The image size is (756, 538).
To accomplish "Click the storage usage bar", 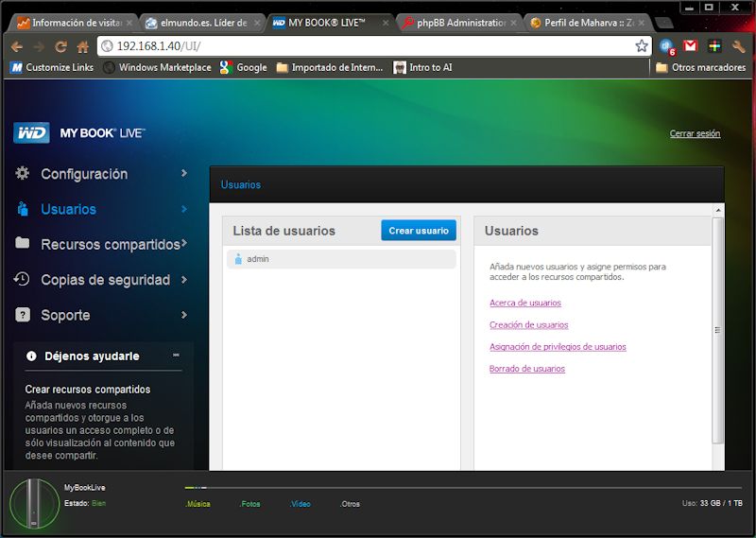I will (x=463, y=488).
